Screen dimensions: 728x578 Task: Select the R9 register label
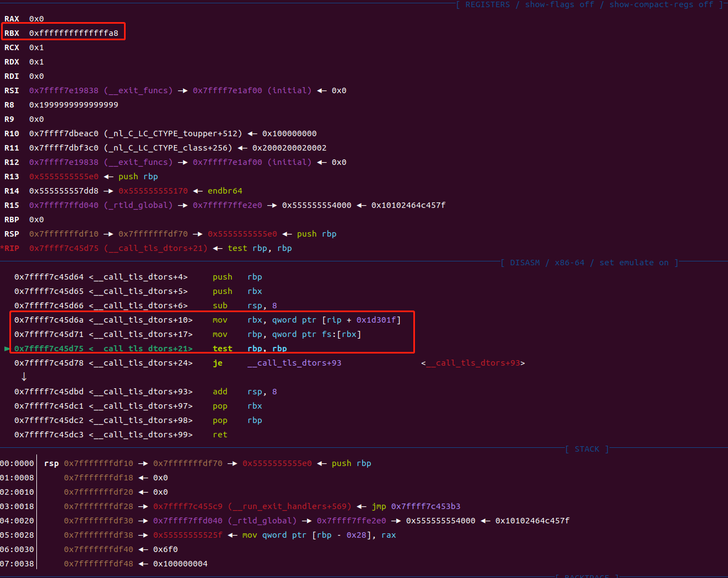(x=9, y=119)
